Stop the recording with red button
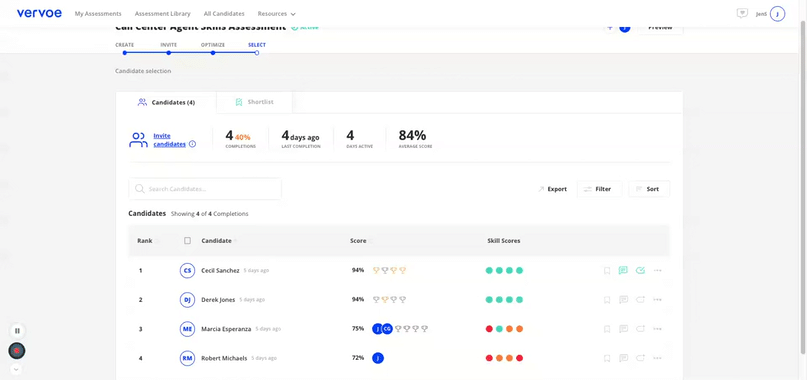 tap(17, 351)
